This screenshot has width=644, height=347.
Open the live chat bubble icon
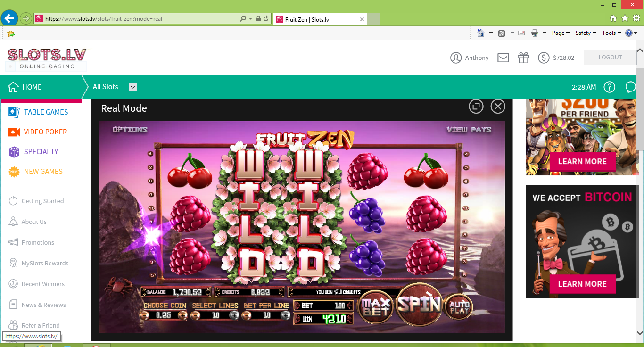click(x=630, y=87)
